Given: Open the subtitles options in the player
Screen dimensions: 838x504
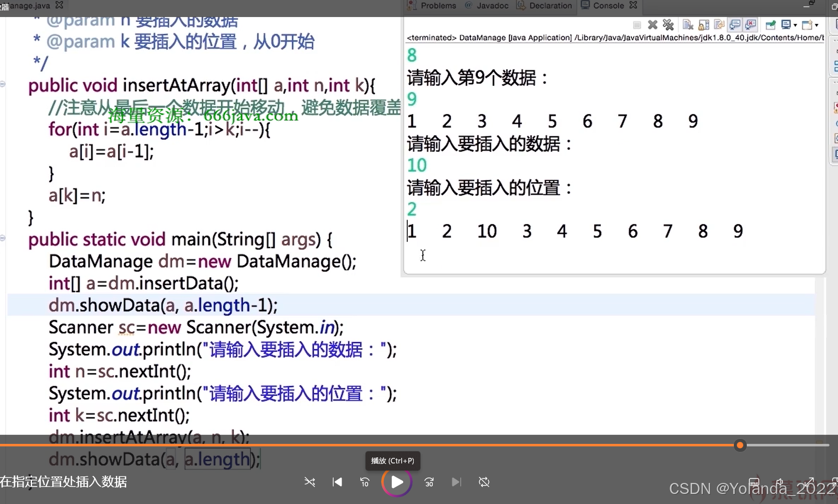Looking at the screenshot, I should pos(753,482).
